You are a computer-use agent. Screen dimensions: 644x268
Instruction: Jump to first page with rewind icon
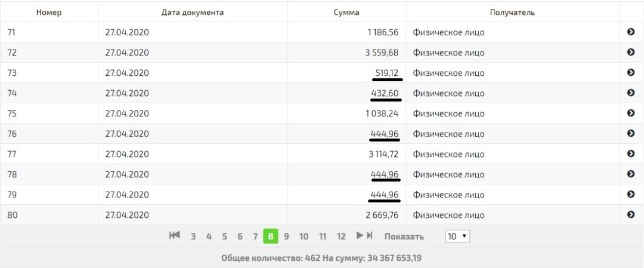click(x=174, y=236)
